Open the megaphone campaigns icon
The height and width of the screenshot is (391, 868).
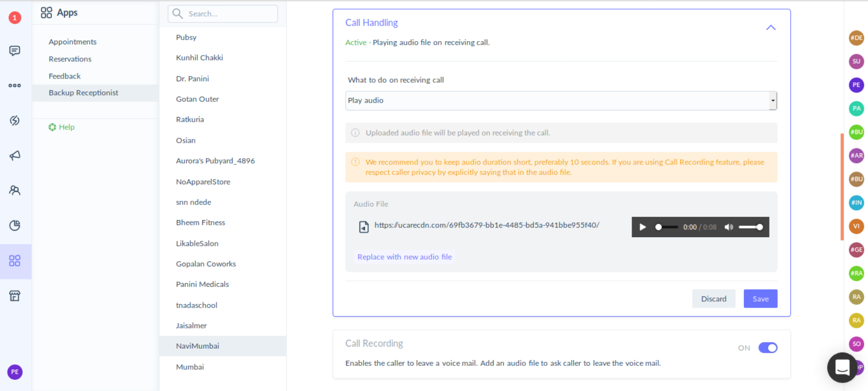coord(15,155)
